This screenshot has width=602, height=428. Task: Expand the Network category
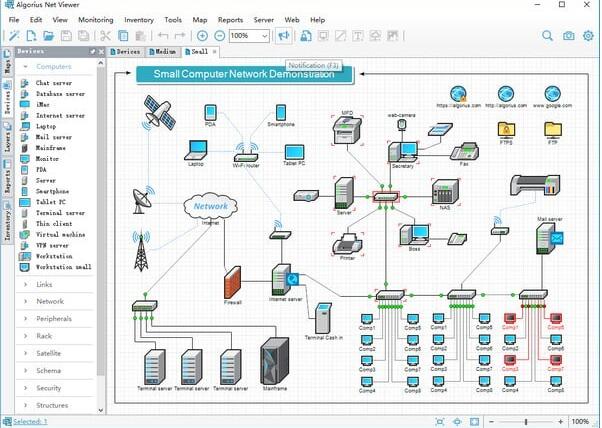[25, 301]
